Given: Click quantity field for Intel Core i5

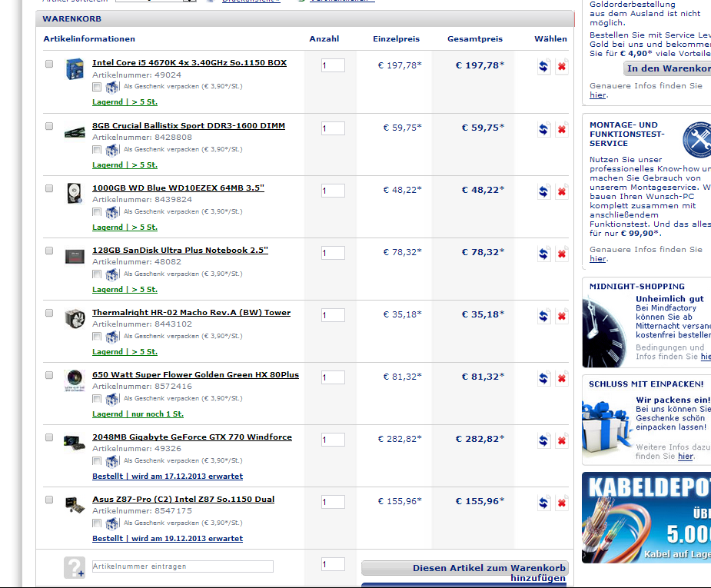Looking at the screenshot, I should click(x=333, y=65).
